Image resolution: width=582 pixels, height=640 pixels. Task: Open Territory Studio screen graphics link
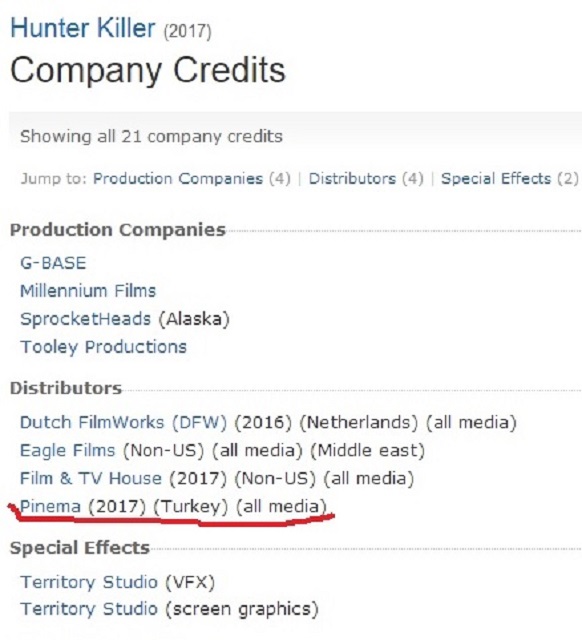pyautogui.click(x=89, y=609)
